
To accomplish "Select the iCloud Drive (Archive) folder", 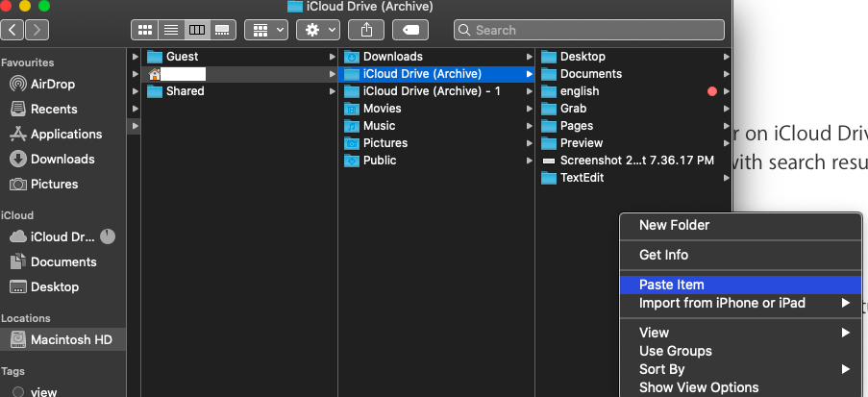I will point(436,74).
